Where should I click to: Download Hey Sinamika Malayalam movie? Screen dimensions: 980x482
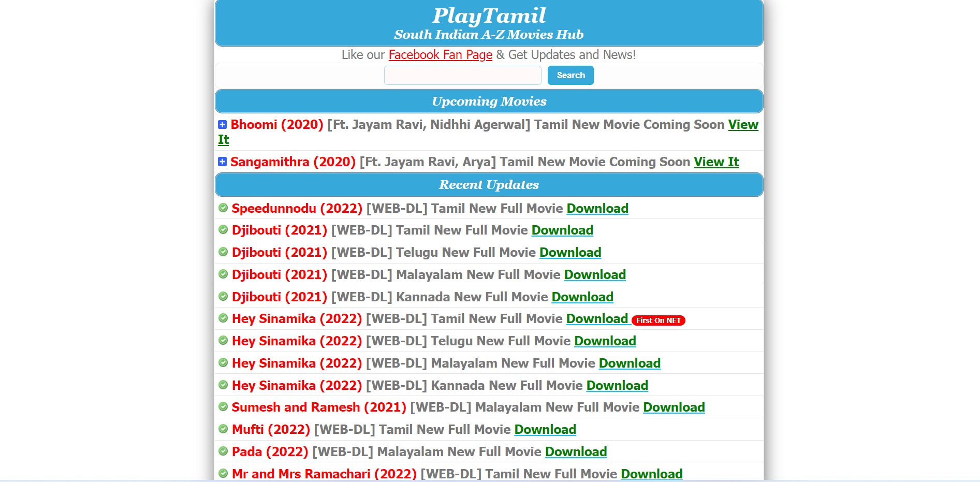coord(630,363)
